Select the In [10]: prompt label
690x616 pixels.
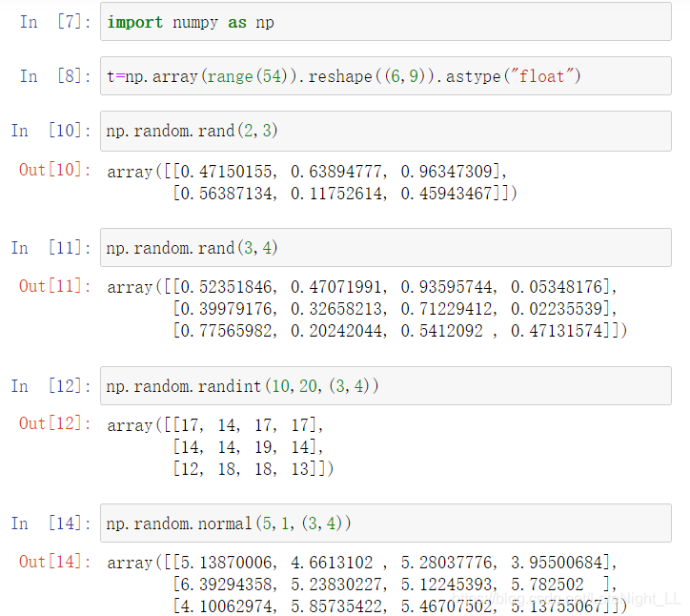pyautogui.click(x=51, y=131)
